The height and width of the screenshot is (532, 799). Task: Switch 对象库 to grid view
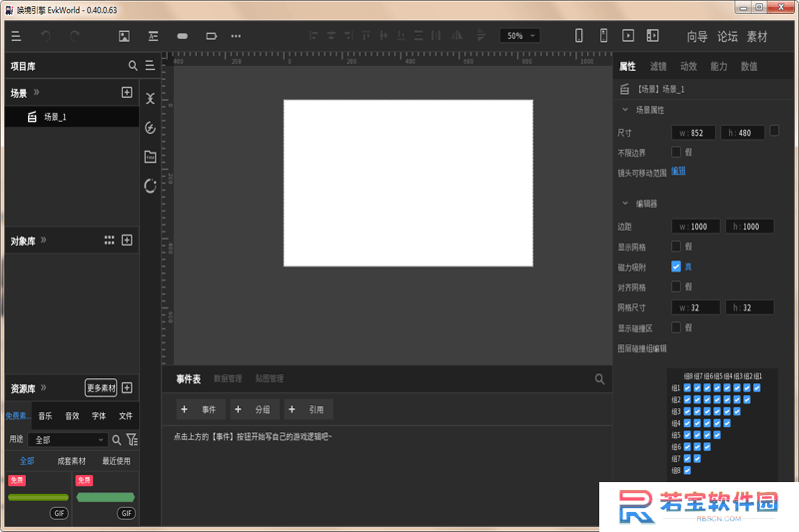click(109, 241)
